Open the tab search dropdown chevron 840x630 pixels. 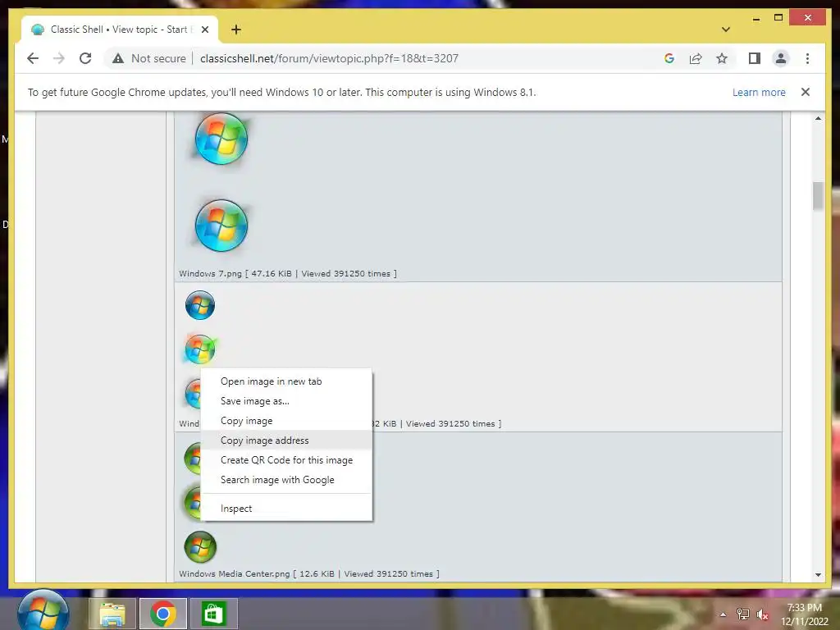[726, 30]
